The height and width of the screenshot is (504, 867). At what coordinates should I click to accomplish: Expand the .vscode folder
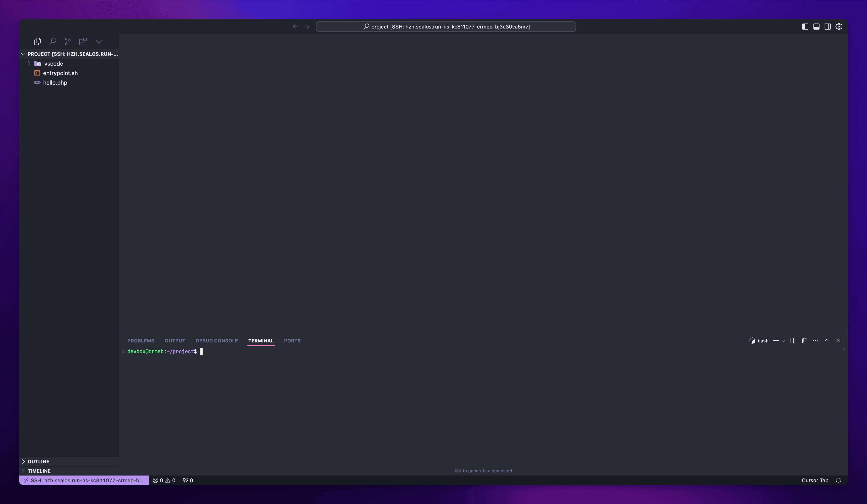29,64
